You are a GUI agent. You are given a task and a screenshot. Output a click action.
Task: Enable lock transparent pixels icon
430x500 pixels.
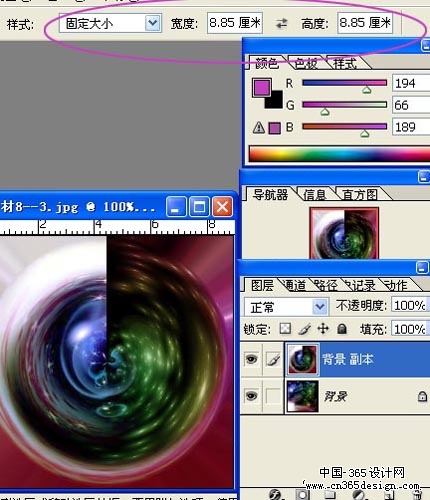click(x=285, y=329)
